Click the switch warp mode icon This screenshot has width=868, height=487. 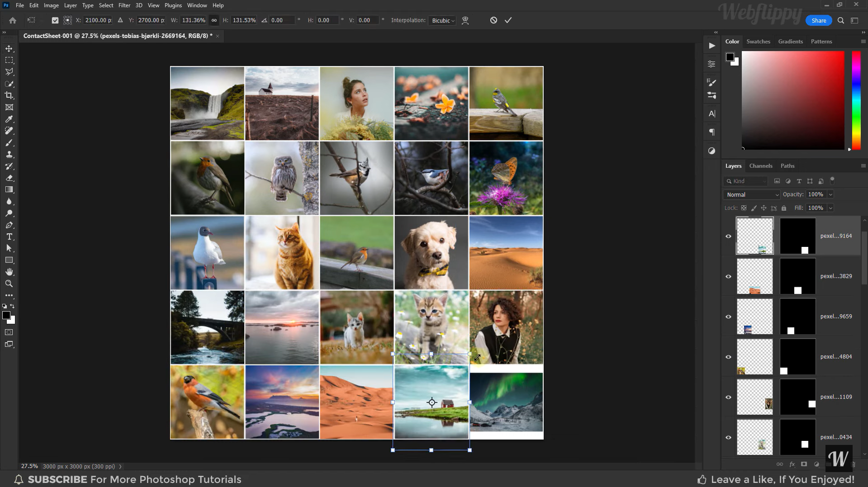(465, 20)
